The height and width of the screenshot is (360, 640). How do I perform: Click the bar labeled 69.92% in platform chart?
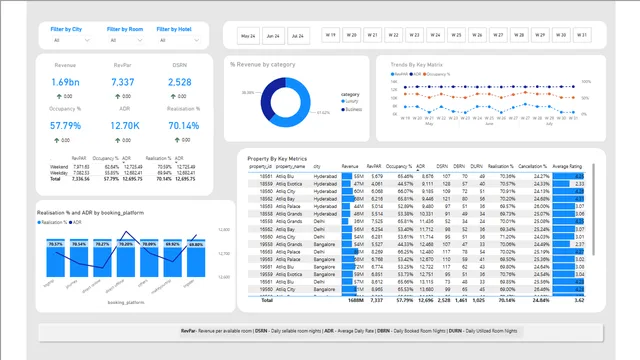(173, 258)
